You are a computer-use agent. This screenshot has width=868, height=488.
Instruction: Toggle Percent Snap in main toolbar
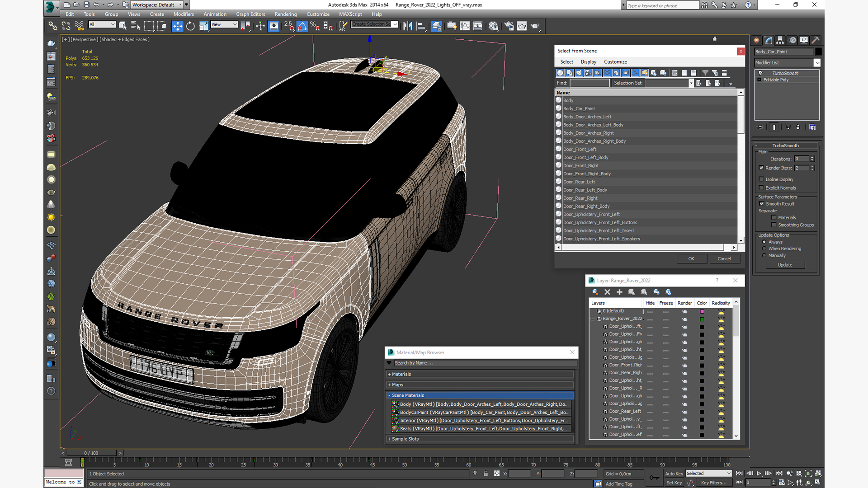coord(315,26)
